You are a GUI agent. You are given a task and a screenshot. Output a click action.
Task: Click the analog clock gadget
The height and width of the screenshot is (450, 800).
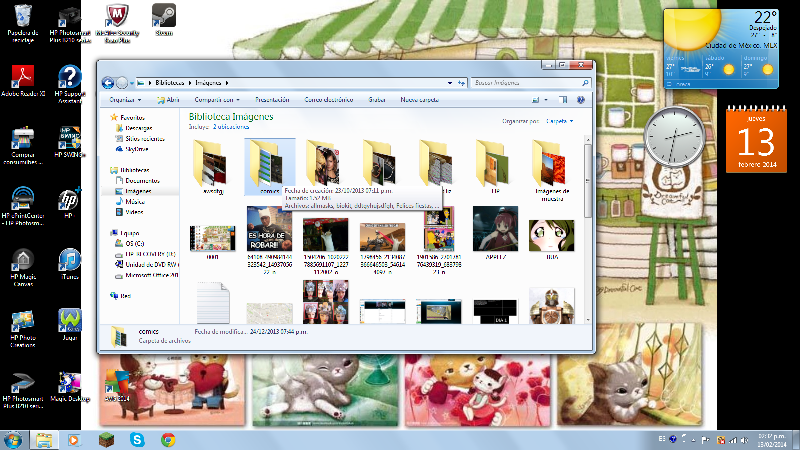coord(674,137)
